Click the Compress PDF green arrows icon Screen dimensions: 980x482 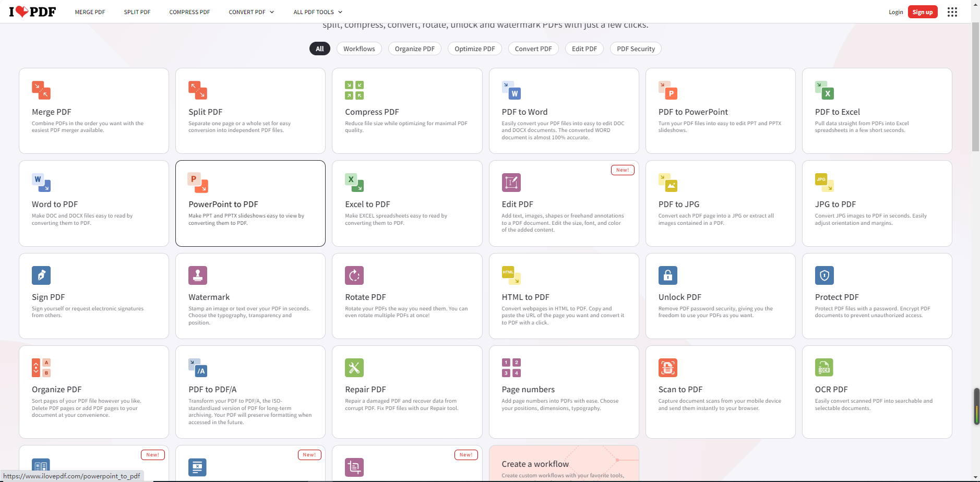click(x=354, y=90)
